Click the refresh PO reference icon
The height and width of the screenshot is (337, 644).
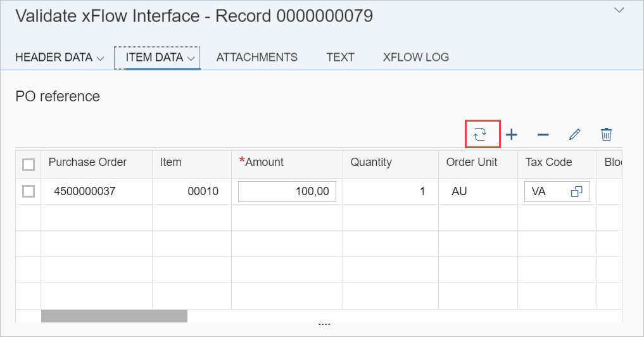pos(480,134)
